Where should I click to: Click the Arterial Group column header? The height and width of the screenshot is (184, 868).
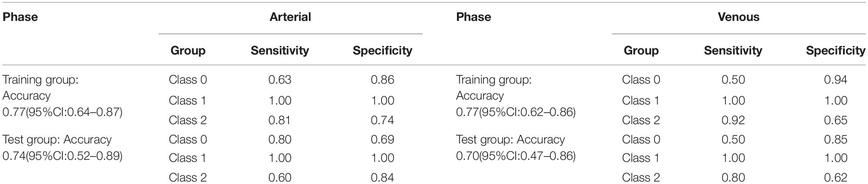(188, 50)
